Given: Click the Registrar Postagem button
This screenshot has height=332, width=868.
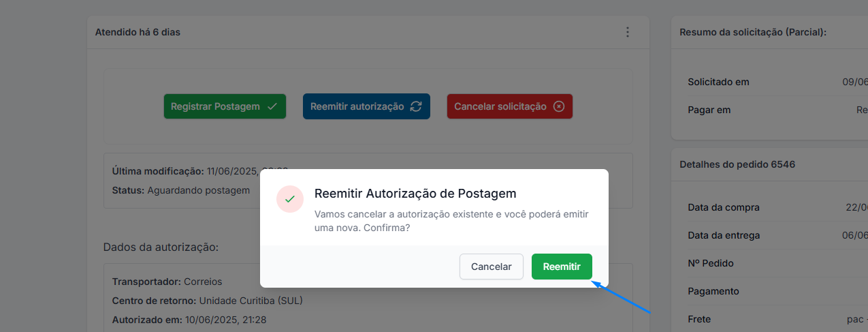Looking at the screenshot, I should pos(225,106).
